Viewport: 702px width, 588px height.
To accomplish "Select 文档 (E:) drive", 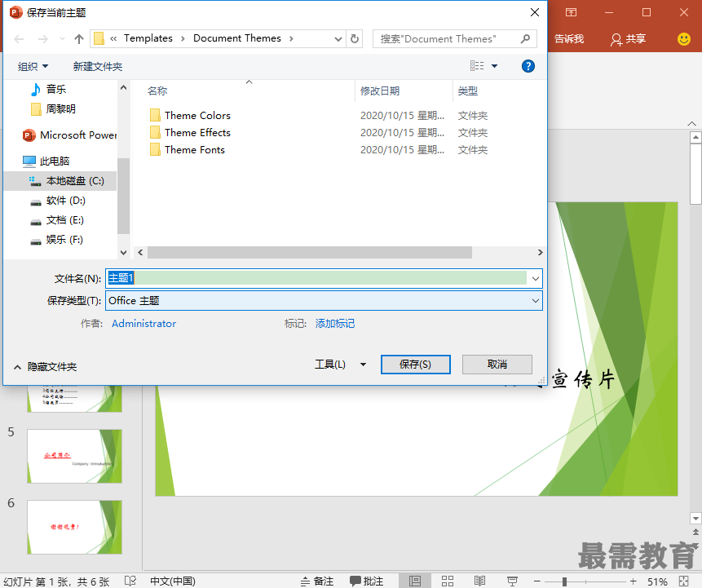I will (x=57, y=220).
